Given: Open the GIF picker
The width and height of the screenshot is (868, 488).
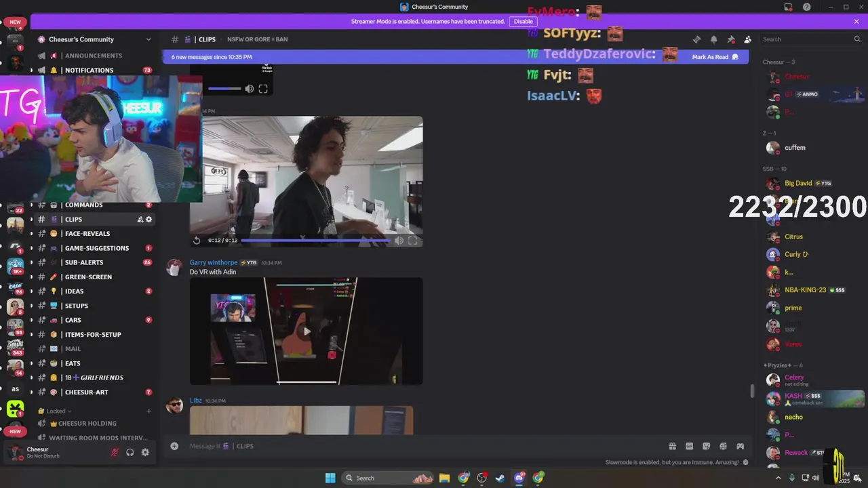Looking at the screenshot, I should click(689, 446).
